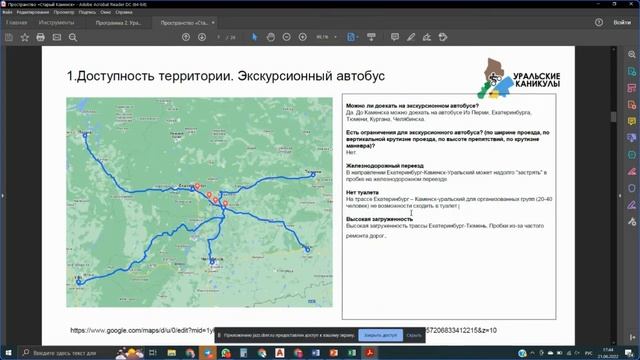Image resolution: width=640 pixels, height=360 pixels.
Task: Collapse the right tools pane arrow
Action: pyautogui.click(x=620, y=196)
